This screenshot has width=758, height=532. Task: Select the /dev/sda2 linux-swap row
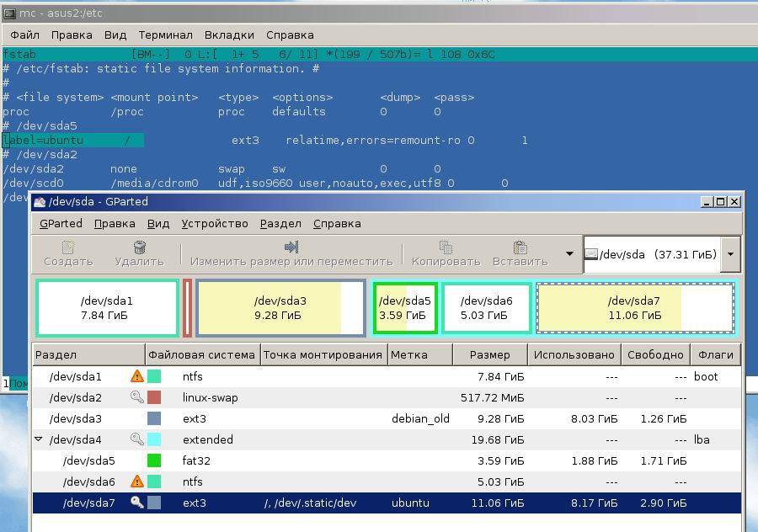tap(387, 397)
